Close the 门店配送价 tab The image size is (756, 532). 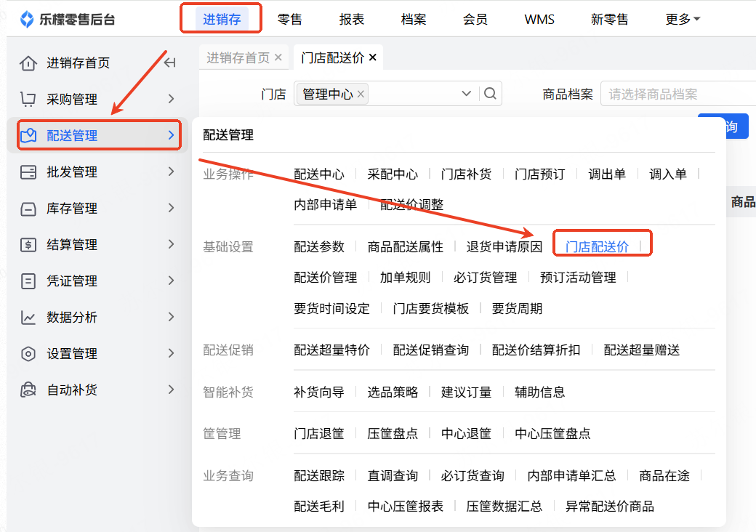pos(372,57)
